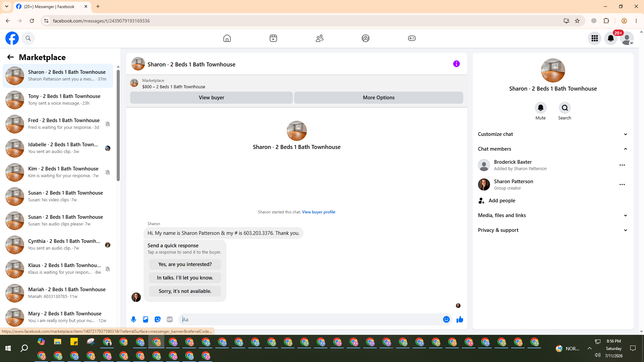Expand the Customize chat section
The width and height of the screenshot is (644, 362).
pos(553,134)
